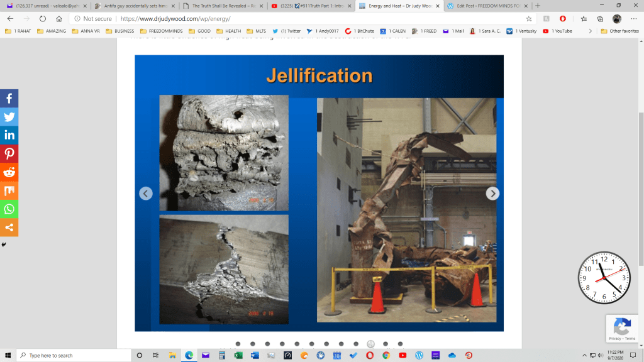
Task: Hide the social share sidebar with arrow
Action: [x=4, y=244]
